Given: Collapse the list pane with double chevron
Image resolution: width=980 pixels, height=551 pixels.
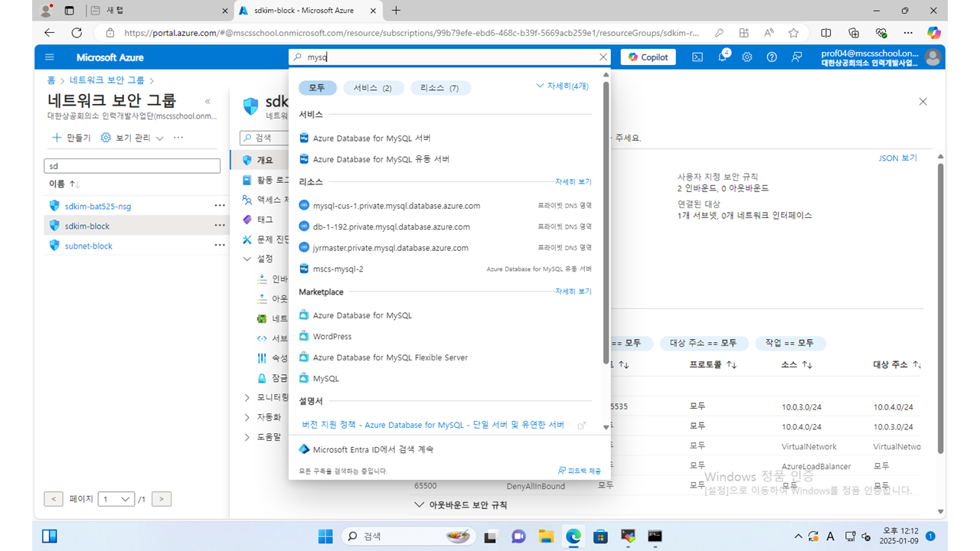Looking at the screenshot, I should coord(207,102).
